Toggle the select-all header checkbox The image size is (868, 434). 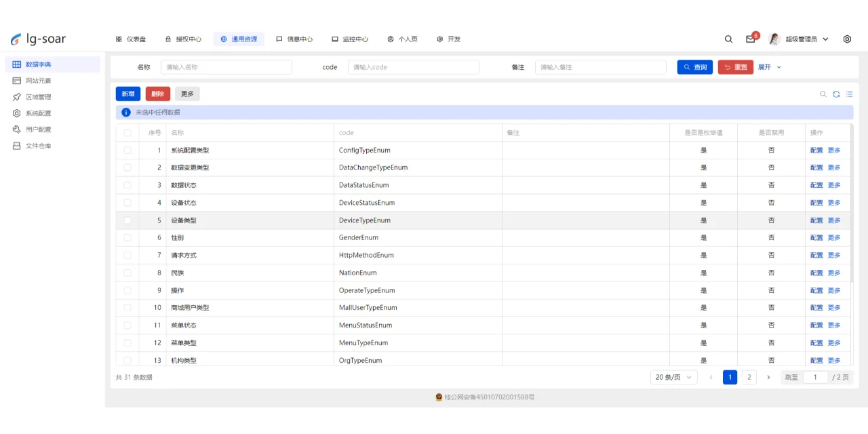(x=127, y=133)
